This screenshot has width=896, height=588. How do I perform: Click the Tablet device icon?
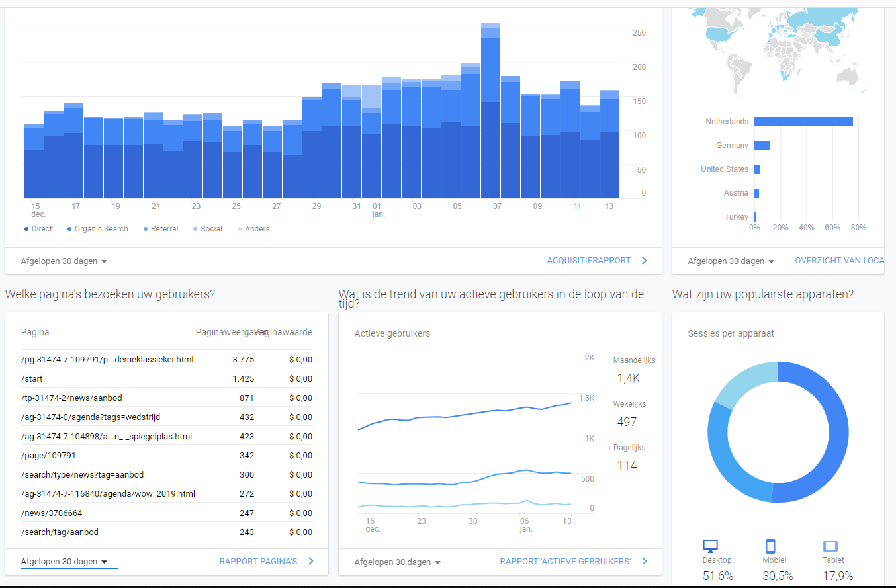(830, 546)
